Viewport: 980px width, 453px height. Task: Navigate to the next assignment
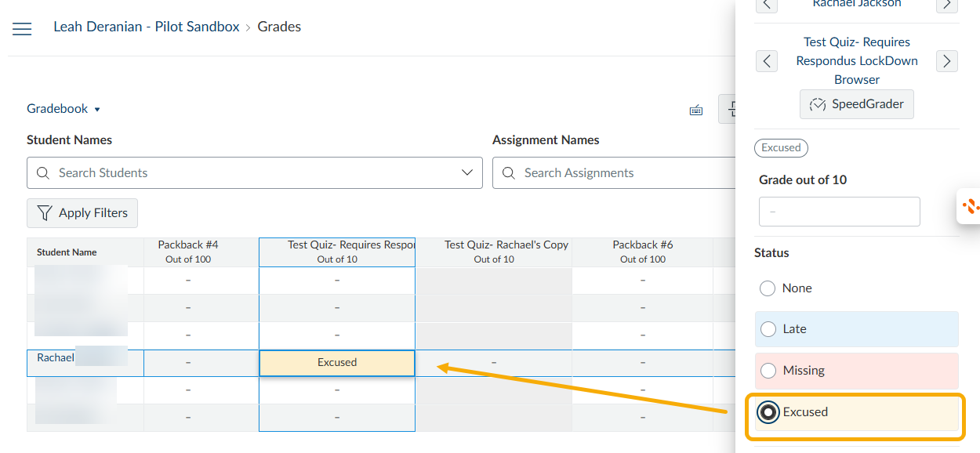pyautogui.click(x=946, y=60)
